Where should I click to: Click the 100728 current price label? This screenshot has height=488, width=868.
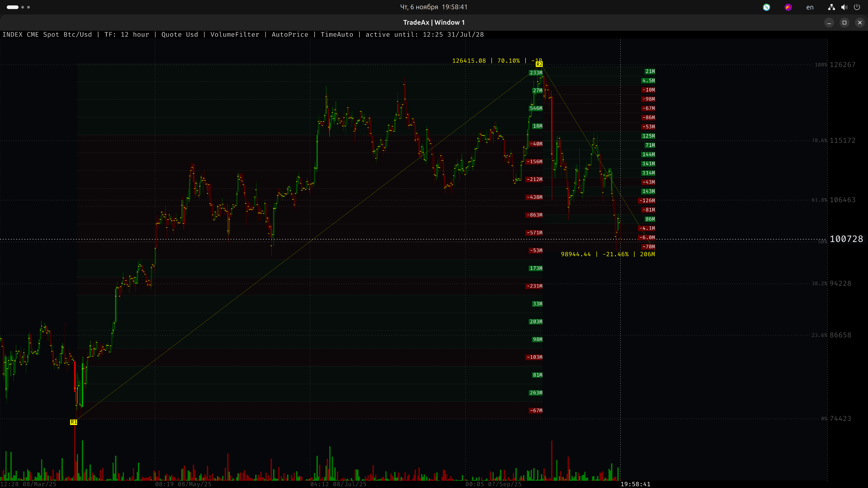846,239
